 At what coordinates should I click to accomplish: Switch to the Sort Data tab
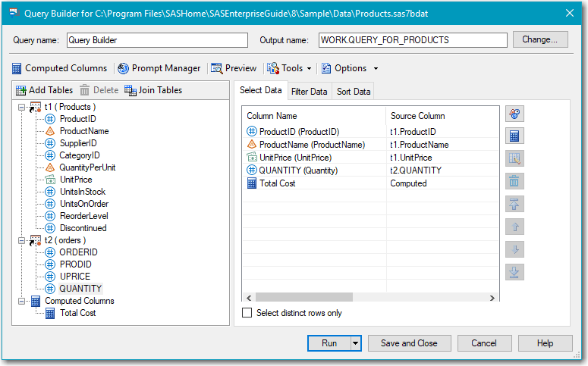coord(354,92)
